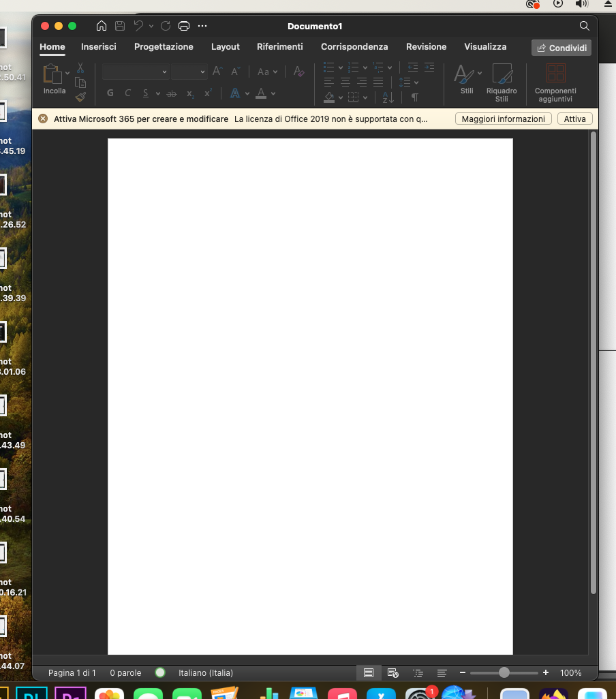
Task: Switch to the Inserisci tab
Action: coord(99,47)
